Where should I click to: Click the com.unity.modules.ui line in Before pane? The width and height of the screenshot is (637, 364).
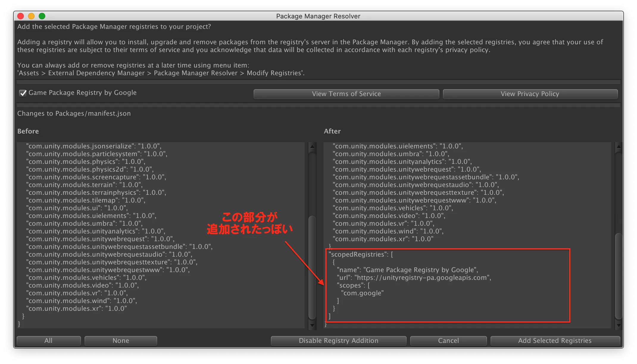point(77,208)
